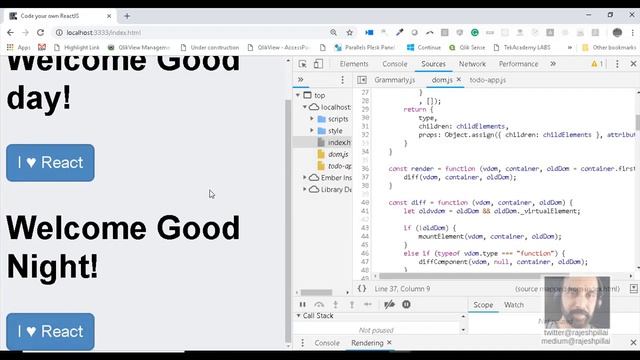This screenshot has height=360, width=640.
Task: Open Highlight Link bookmark
Action: [77, 47]
